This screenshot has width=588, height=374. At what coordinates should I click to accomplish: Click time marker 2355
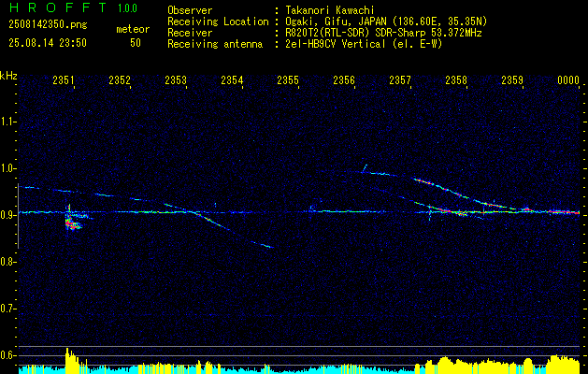click(288, 79)
